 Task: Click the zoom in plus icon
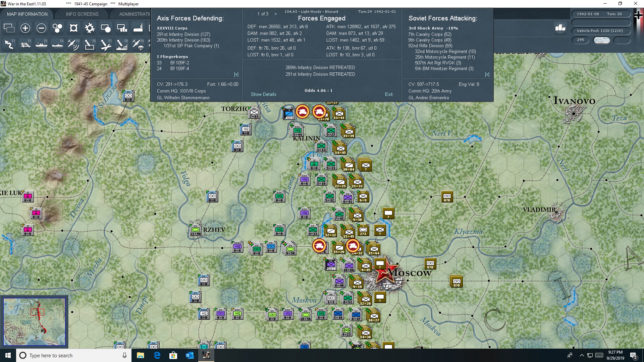[25, 28]
